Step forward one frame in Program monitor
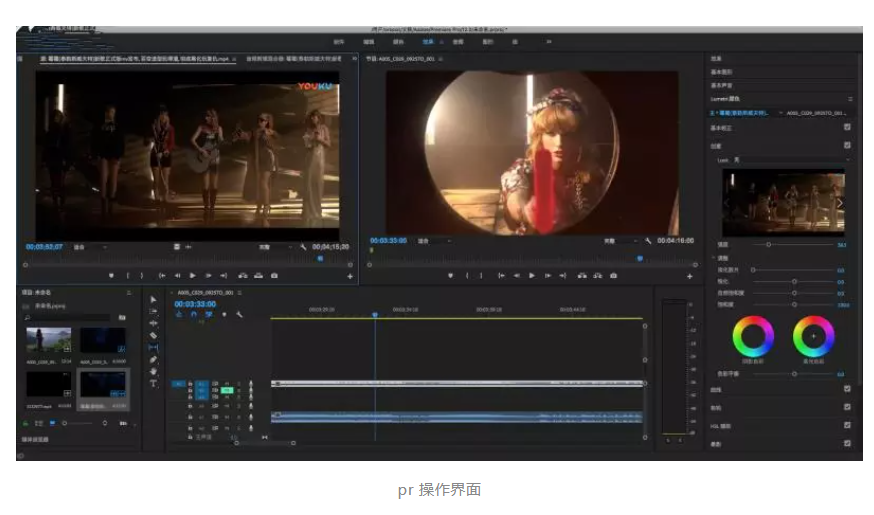The height and width of the screenshot is (515, 874). pos(547,276)
